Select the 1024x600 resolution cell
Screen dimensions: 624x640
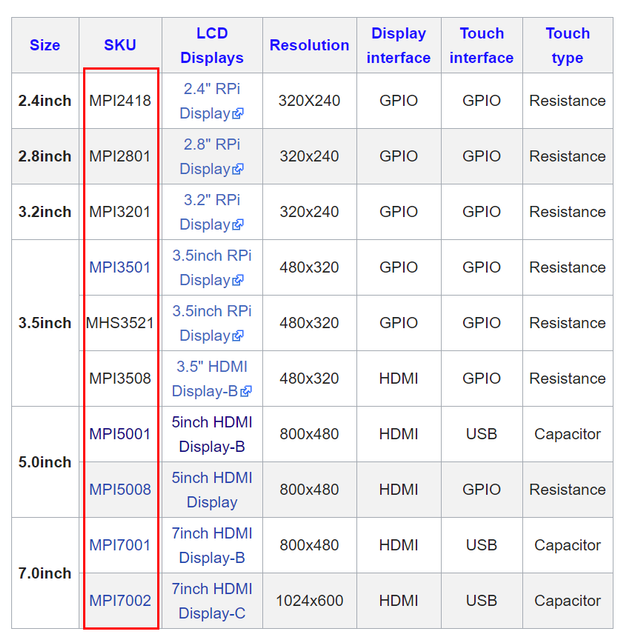[x=309, y=600]
